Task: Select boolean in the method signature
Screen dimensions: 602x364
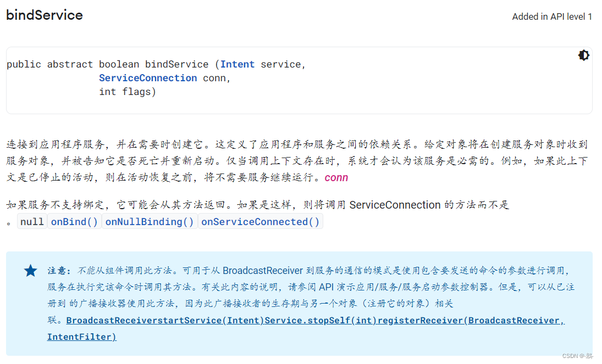Action: [119, 64]
